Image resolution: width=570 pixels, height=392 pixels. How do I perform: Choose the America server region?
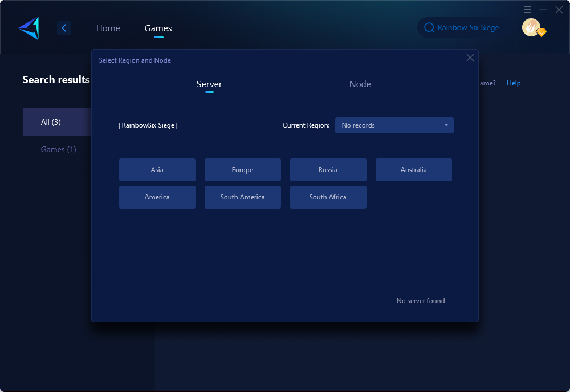157,197
